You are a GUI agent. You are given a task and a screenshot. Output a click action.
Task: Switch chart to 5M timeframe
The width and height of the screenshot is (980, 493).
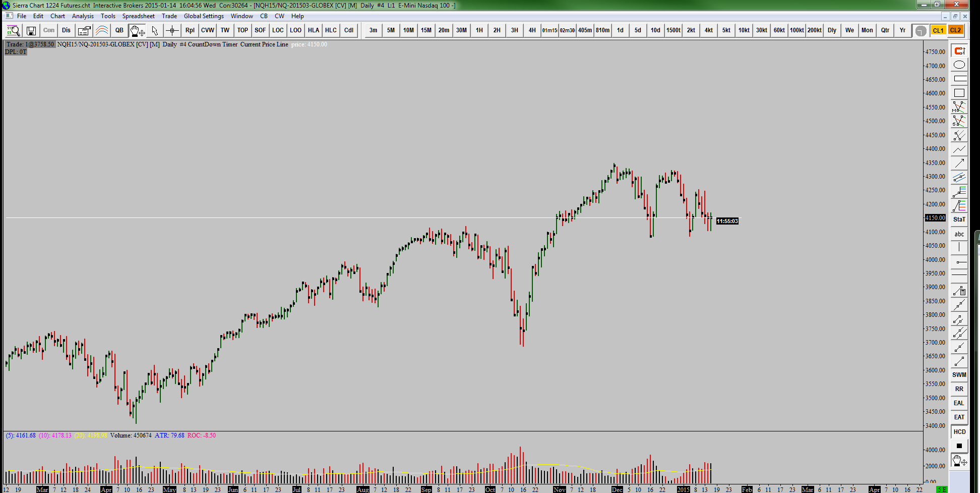(x=391, y=30)
